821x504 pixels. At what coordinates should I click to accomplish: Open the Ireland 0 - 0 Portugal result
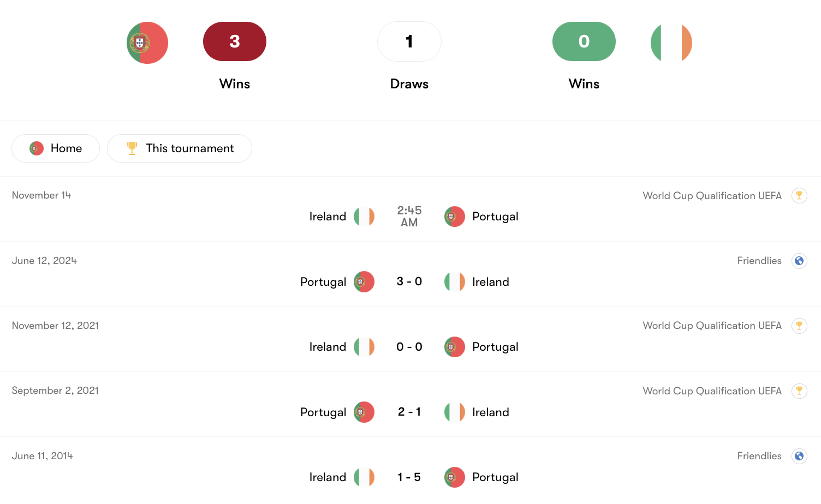tap(409, 347)
